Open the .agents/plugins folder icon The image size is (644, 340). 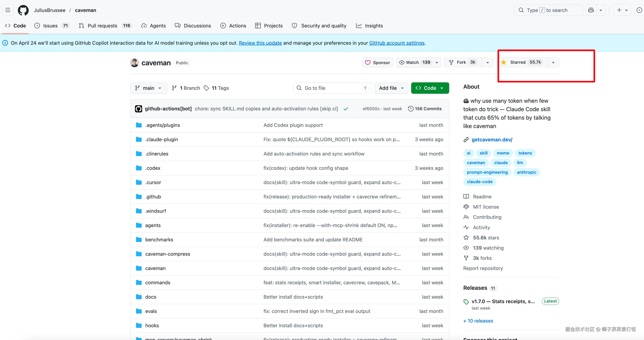coord(139,125)
